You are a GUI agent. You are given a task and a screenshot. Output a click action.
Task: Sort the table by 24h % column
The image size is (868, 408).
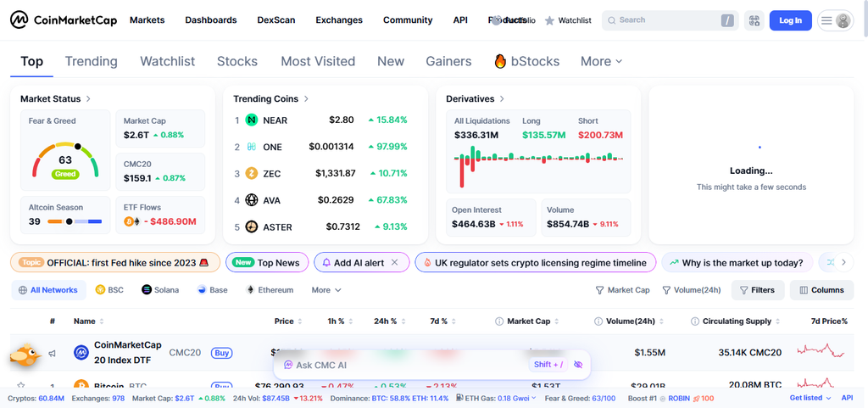pos(388,321)
